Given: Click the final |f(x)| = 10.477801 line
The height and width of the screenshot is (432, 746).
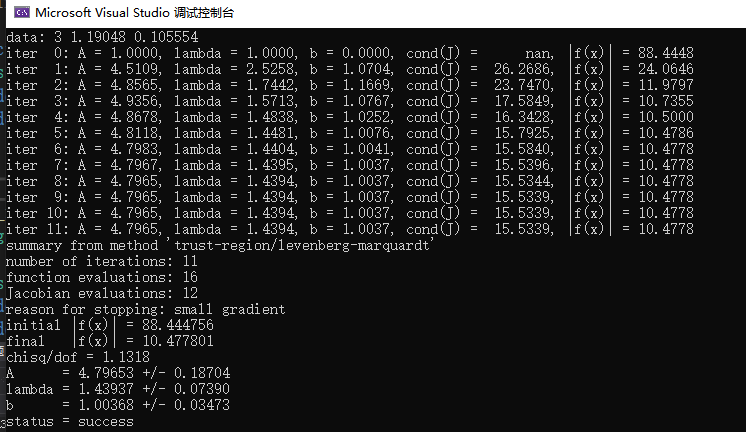Looking at the screenshot, I should (x=110, y=341).
